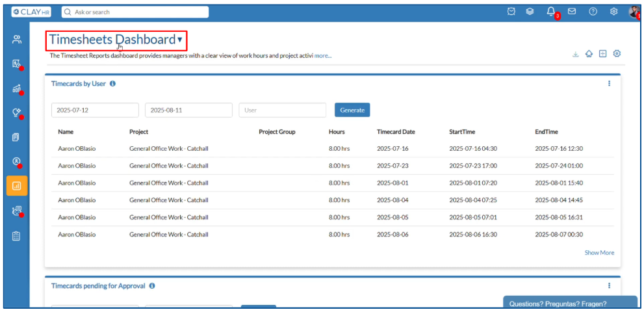
Task: Open Timecards by User three-dot menu
Action: tap(609, 83)
